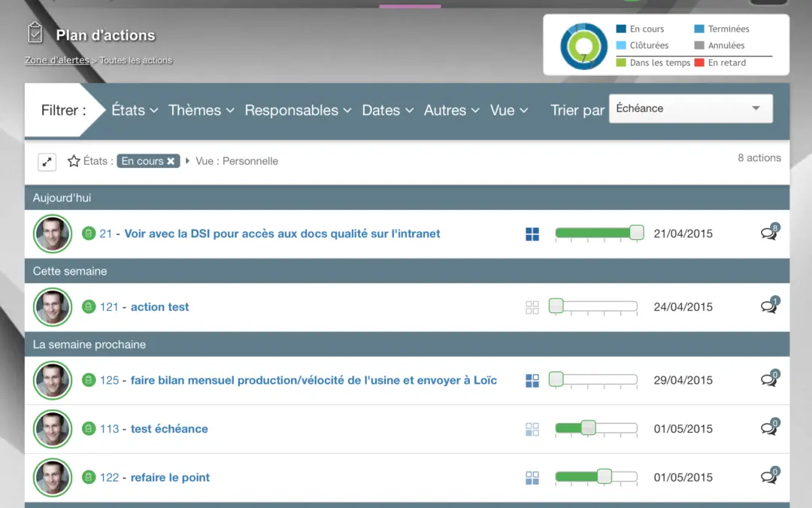The width and height of the screenshot is (812, 508).
Task: Click progress slider handle for action 113
Action: coord(588,428)
